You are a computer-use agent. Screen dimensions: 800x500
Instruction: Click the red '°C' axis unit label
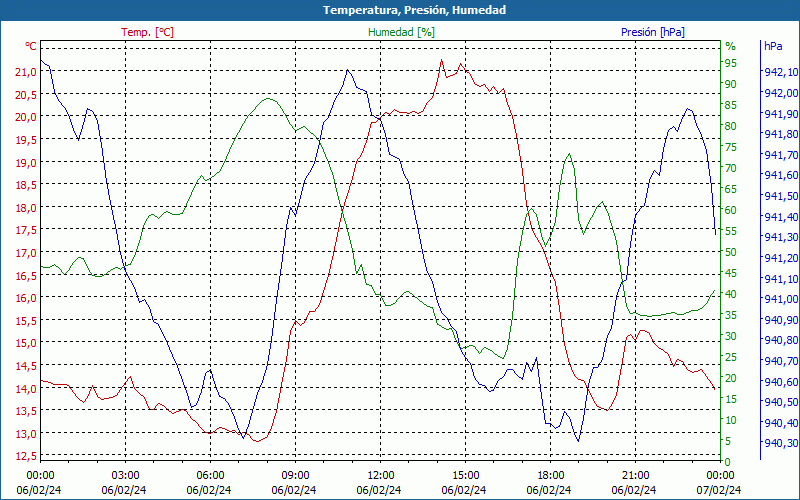(31, 46)
